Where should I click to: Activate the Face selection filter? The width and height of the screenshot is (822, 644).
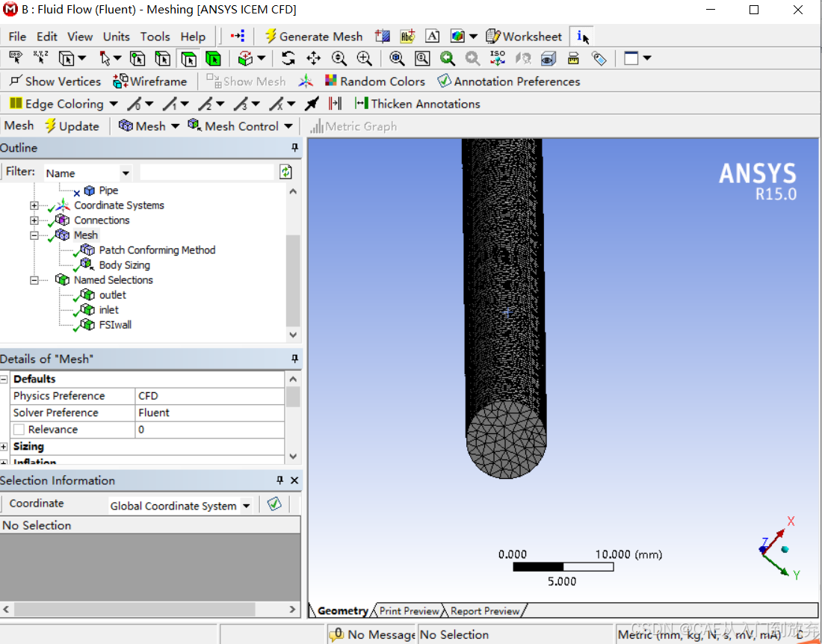188,58
